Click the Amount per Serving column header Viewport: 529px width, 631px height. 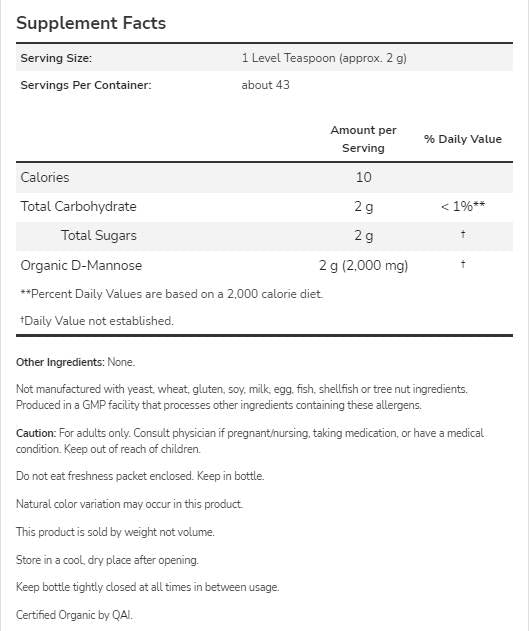[363, 139]
